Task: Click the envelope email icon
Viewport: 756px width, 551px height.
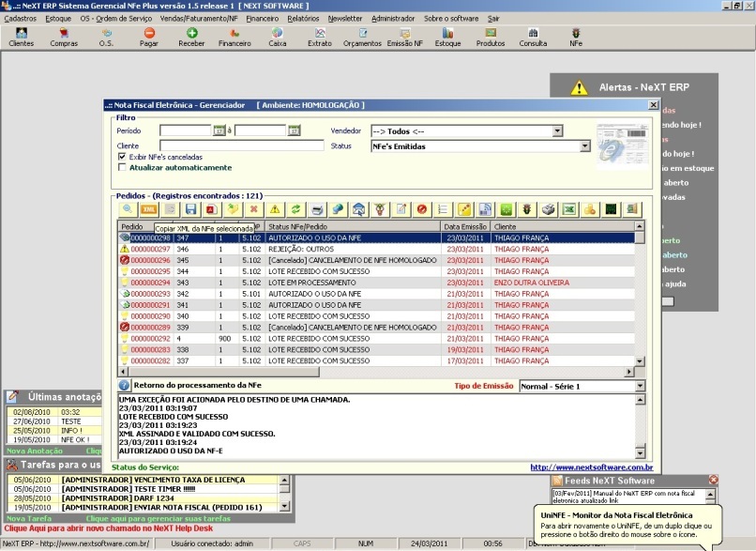Action: tap(358, 209)
